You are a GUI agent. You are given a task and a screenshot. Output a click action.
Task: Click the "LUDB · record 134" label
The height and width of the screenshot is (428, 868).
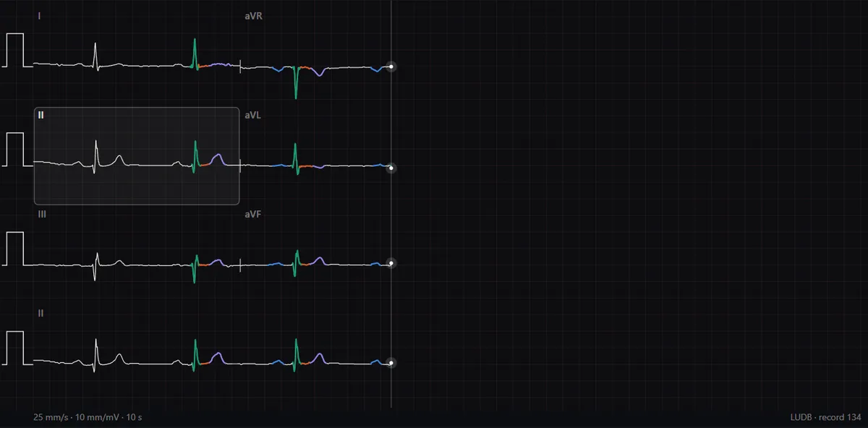[826, 417]
